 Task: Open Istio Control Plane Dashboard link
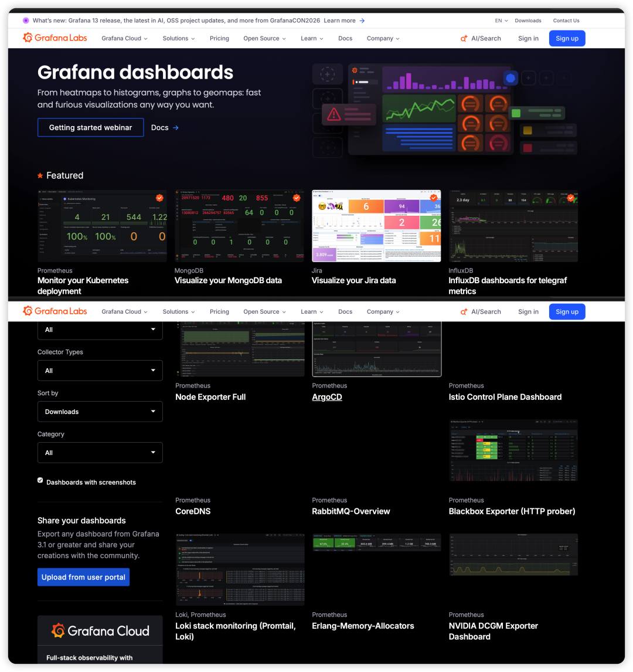(x=505, y=397)
